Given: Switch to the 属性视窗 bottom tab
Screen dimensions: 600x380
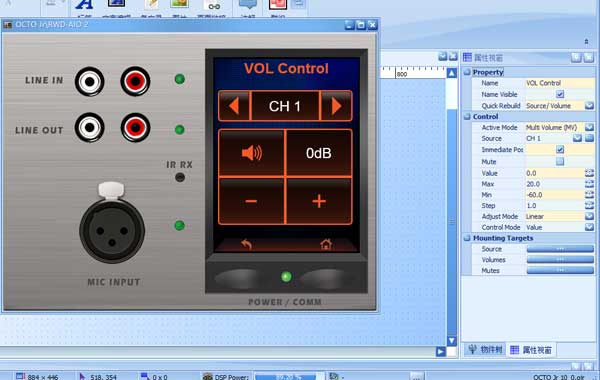Looking at the screenshot, I should (x=531, y=350).
